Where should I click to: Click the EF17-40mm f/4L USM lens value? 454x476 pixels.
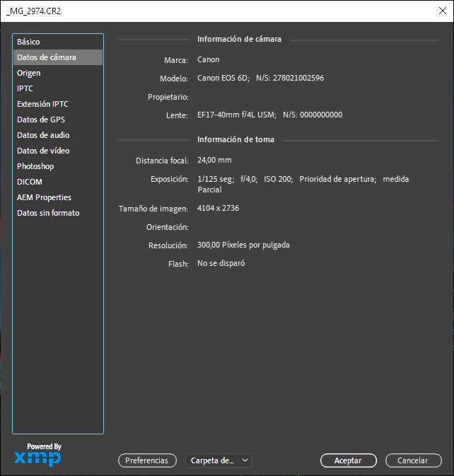[236, 115]
